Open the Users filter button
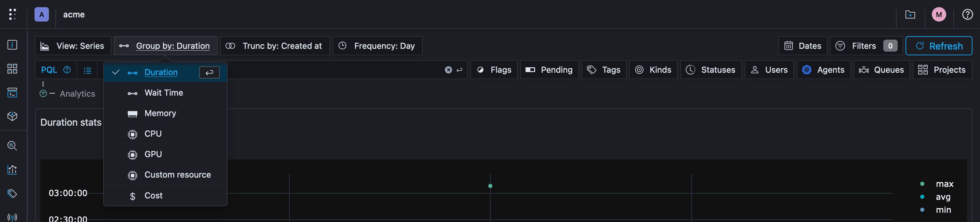The image size is (980, 222). [769, 70]
